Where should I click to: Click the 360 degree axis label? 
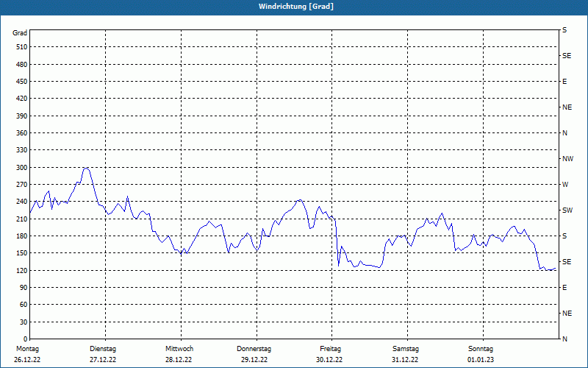tap(22, 133)
